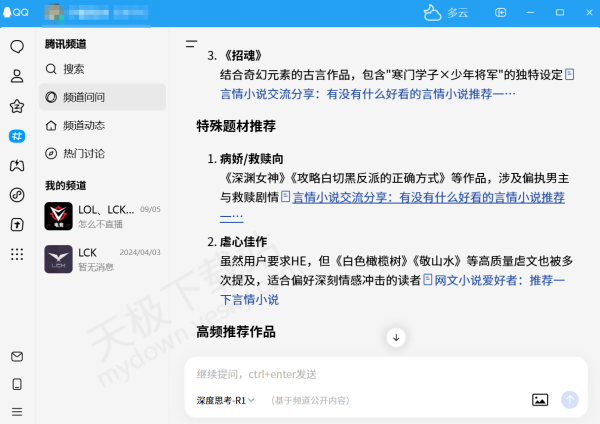Click the mobile phone icon in sidebar
Image resolution: width=600 pixels, height=424 pixels.
pos(17,384)
